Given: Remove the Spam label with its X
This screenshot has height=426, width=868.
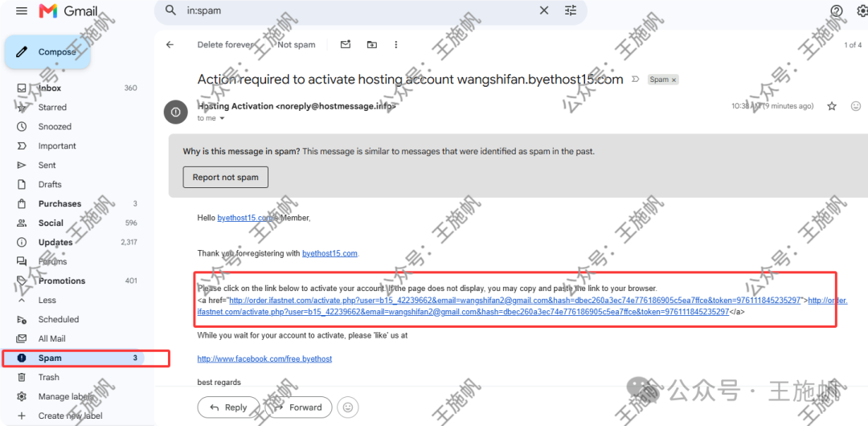Looking at the screenshot, I should pos(674,80).
